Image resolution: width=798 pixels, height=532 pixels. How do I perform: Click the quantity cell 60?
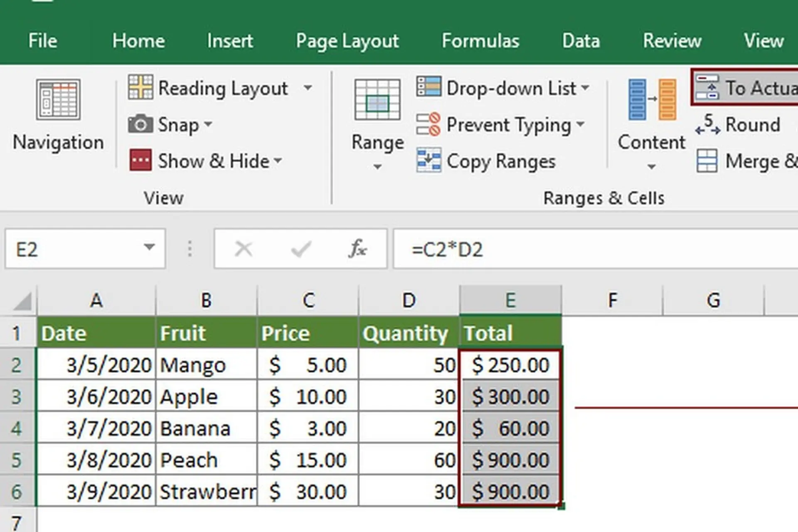pyautogui.click(x=409, y=460)
